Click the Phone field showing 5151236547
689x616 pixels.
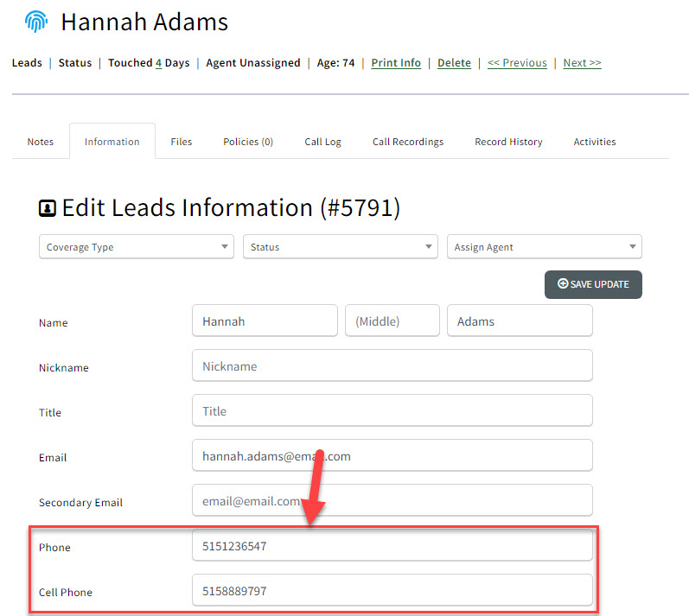(x=392, y=545)
